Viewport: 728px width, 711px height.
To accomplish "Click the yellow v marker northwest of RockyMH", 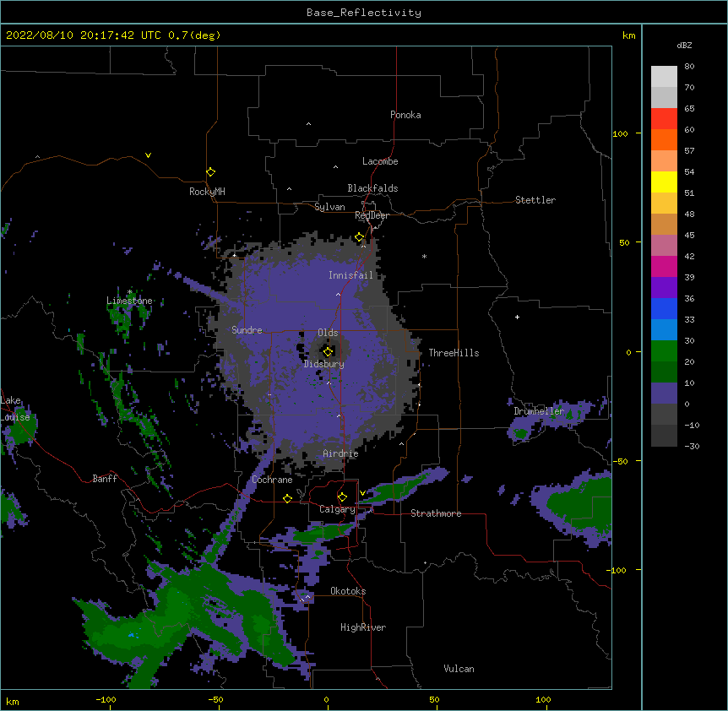I will tap(148, 155).
